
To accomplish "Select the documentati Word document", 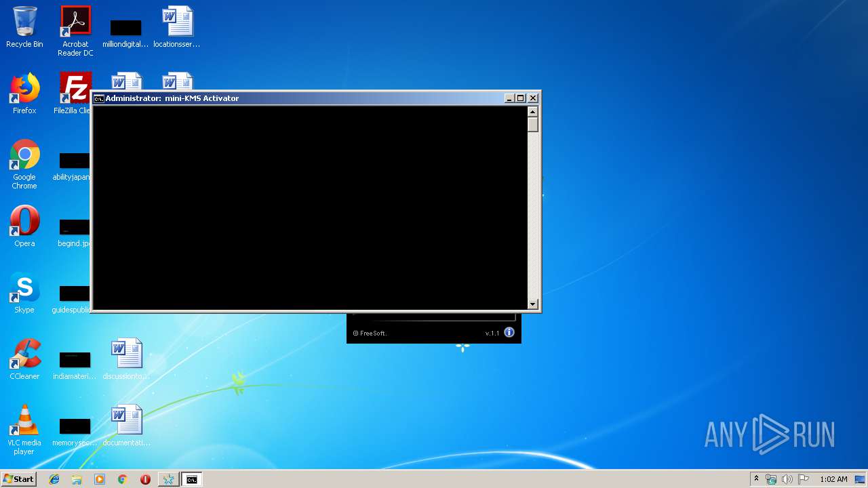I will tap(126, 426).
